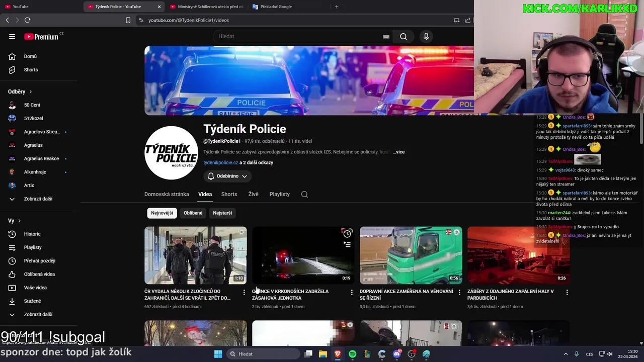Open the ZÁBĚRY Z ÚDAJNÉHO ZAPÁLENÍ HALY thumbnail
This screenshot has height=362, width=644.
[x=519, y=255]
